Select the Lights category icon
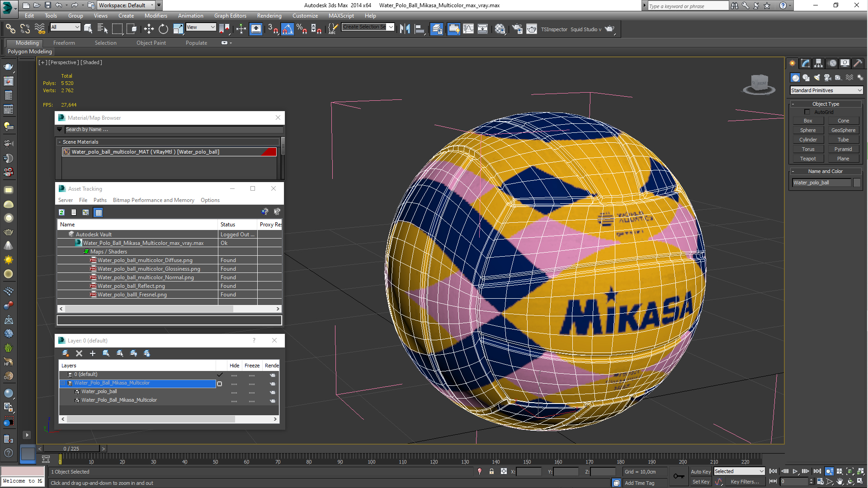The height and width of the screenshot is (488, 868). (x=817, y=78)
